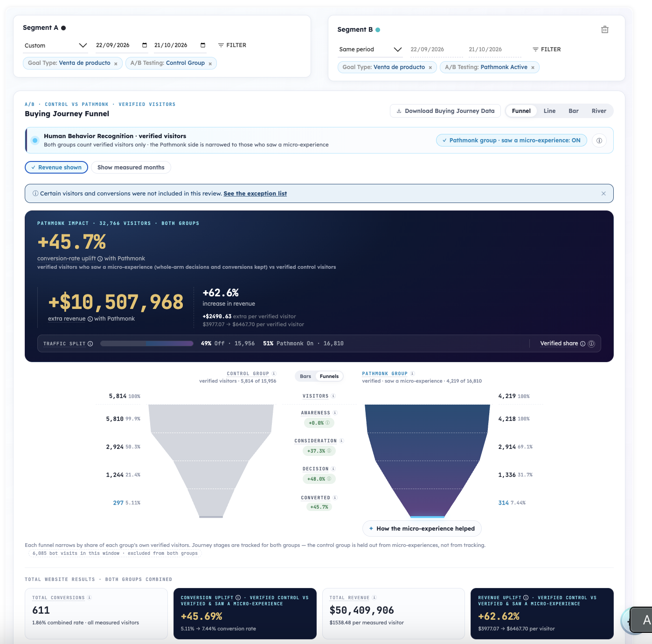The height and width of the screenshot is (644, 652).
Task: Click Verified share label
Action: [x=559, y=343]
